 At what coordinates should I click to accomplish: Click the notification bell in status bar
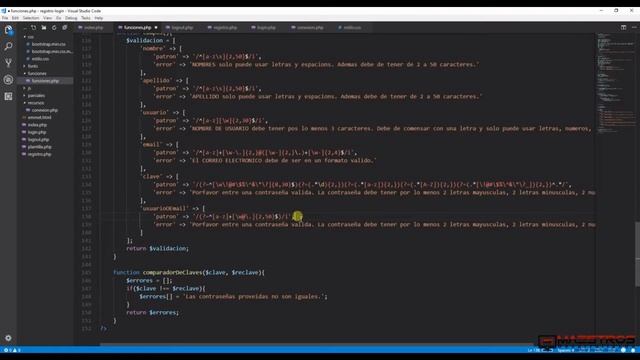633,350
